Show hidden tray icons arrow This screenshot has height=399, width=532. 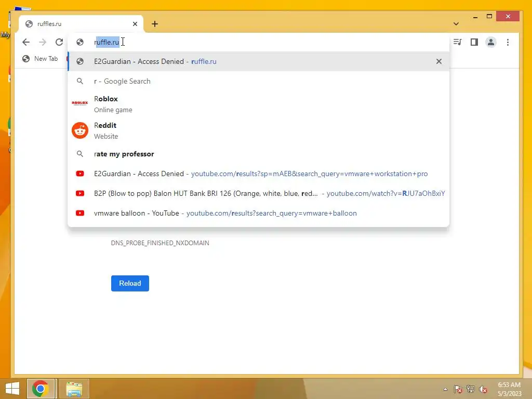coord(445,389)
